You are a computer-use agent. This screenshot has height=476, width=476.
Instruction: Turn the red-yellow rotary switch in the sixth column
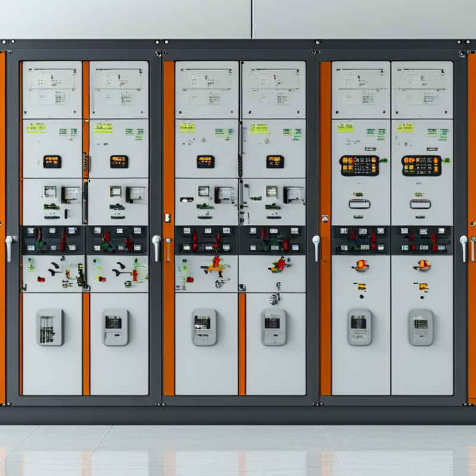[422, 265]
